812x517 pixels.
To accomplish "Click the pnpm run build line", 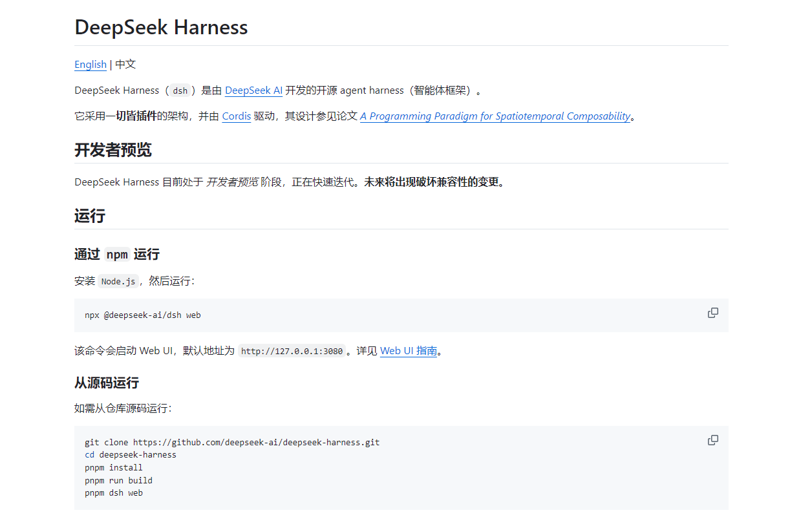I will click(x=118, y=480).
